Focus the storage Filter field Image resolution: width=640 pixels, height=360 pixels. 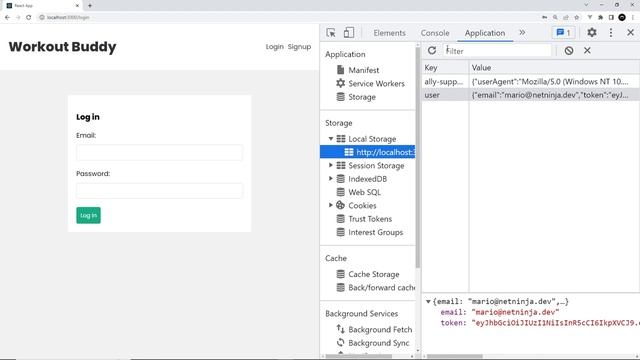pyautogui.click(x=497, y=51)
